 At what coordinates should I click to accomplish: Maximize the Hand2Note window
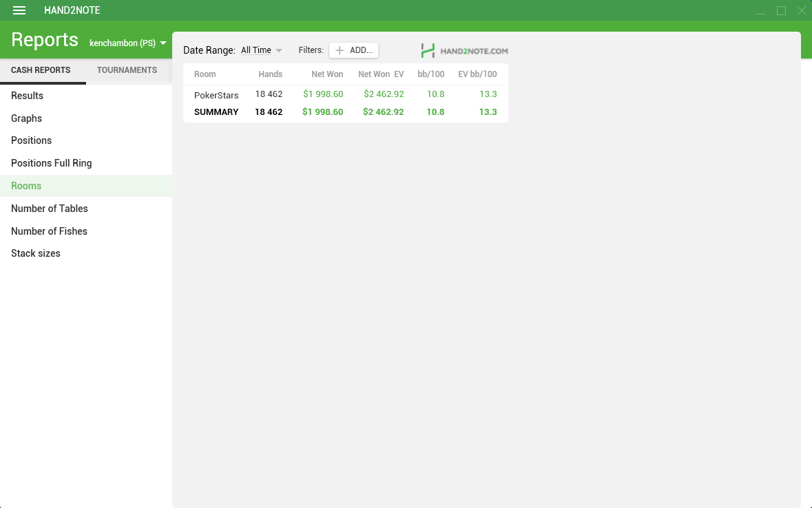(782, 10)
